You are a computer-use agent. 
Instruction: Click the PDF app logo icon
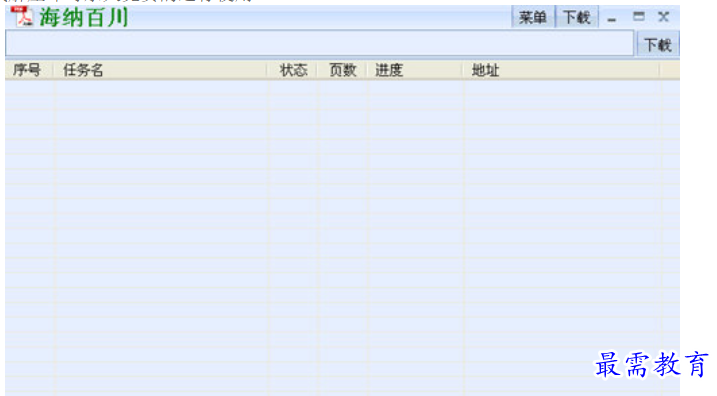coord(22,16)
